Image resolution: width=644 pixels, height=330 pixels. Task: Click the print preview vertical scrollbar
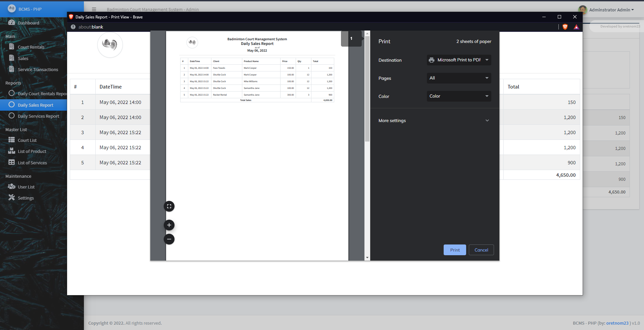tap(367, 89)
